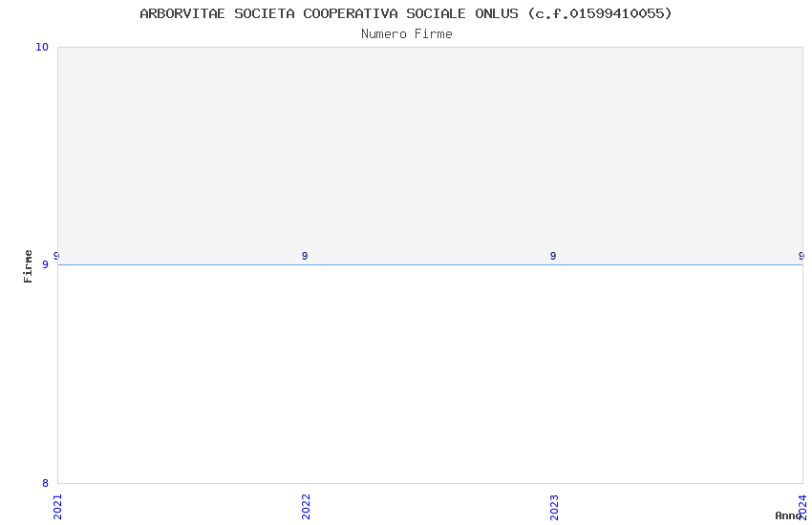Click the Anno axis label

point(788,515)
